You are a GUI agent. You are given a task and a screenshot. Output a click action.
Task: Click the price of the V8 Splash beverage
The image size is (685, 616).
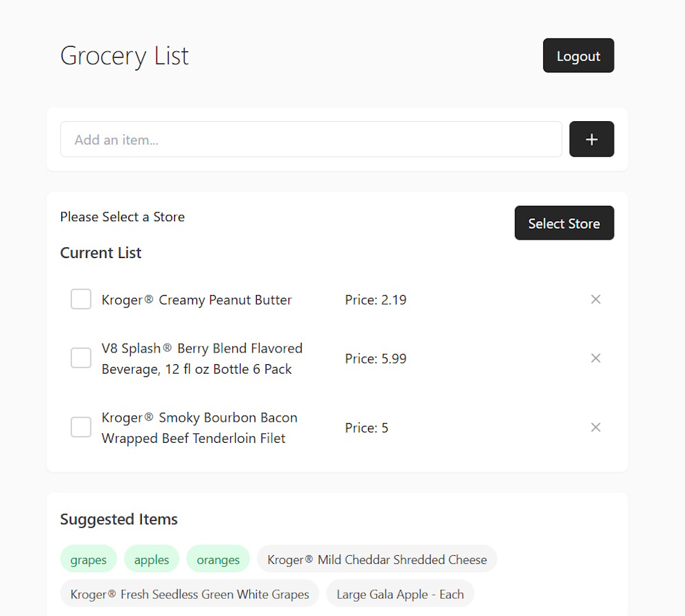click(x=375, y=358)
